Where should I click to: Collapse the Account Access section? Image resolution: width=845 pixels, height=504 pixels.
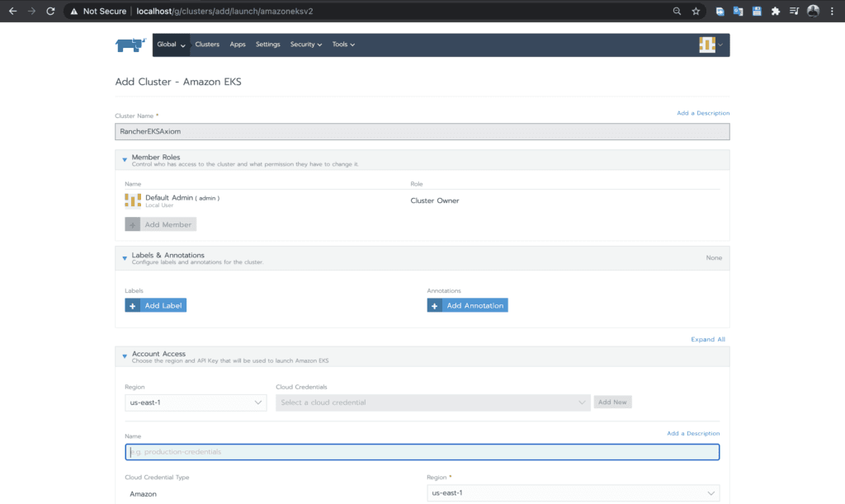(x=125, y=356)
